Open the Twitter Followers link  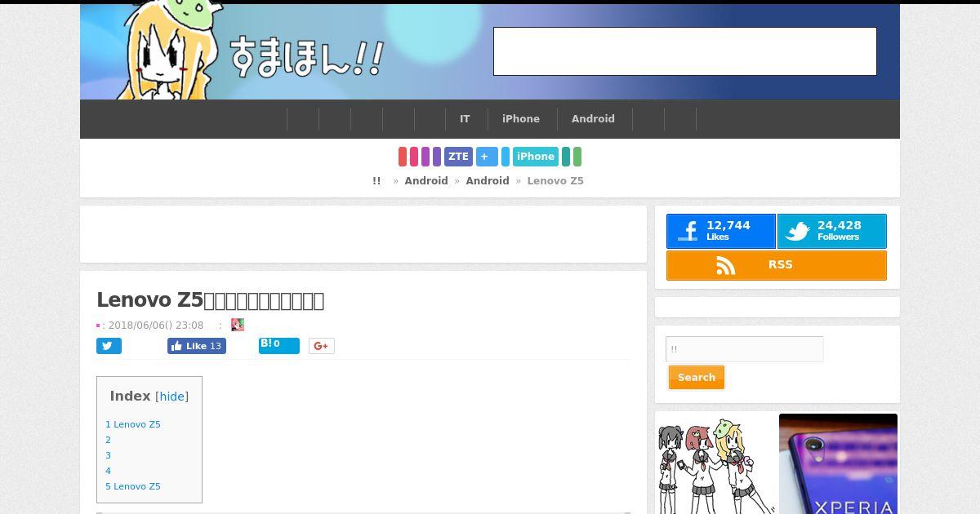coord(831,232)
